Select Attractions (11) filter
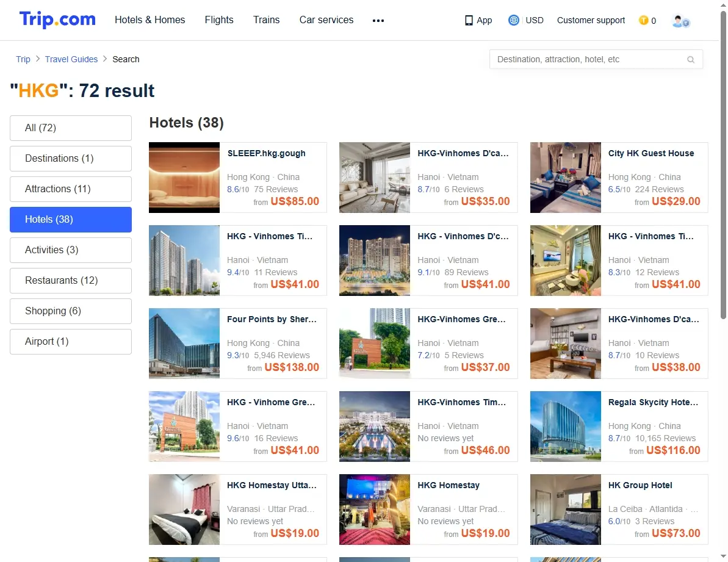The image size is (728, 562). pos(71,189)
